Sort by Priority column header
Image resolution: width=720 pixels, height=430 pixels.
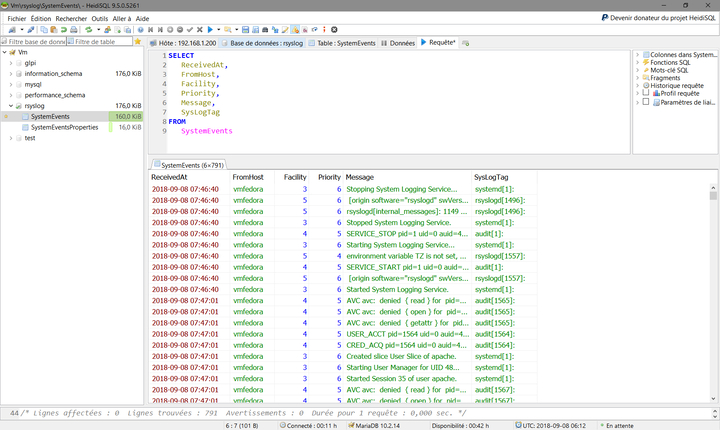click(x=326, y=177)
